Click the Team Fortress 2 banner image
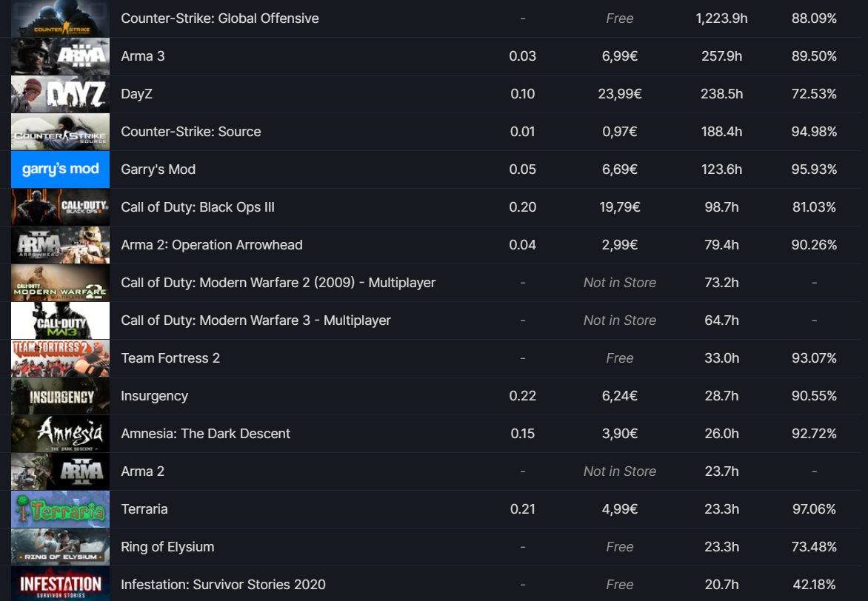The width and height of the screenshot is (868, 601). coord(60,358)
